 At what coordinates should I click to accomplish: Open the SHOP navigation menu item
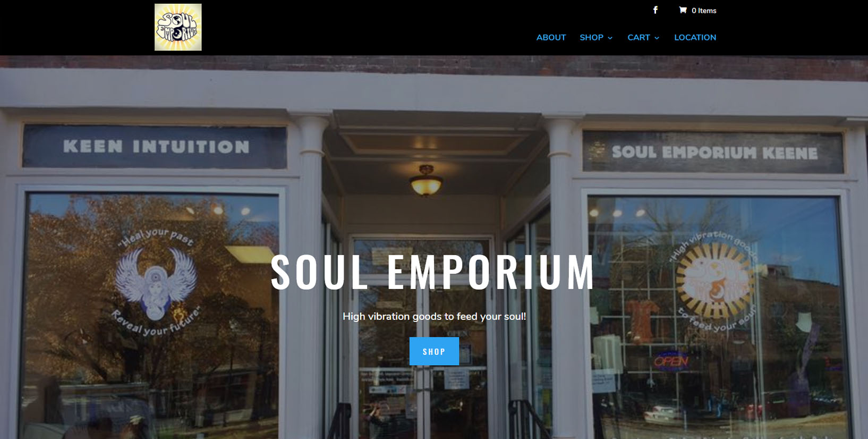click(x=591, y=38)
